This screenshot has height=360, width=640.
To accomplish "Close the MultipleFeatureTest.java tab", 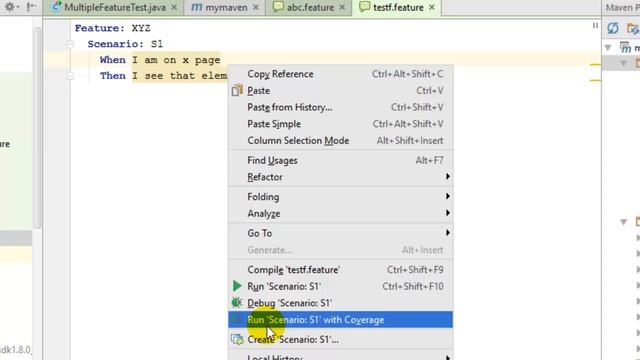I will 174,7.
